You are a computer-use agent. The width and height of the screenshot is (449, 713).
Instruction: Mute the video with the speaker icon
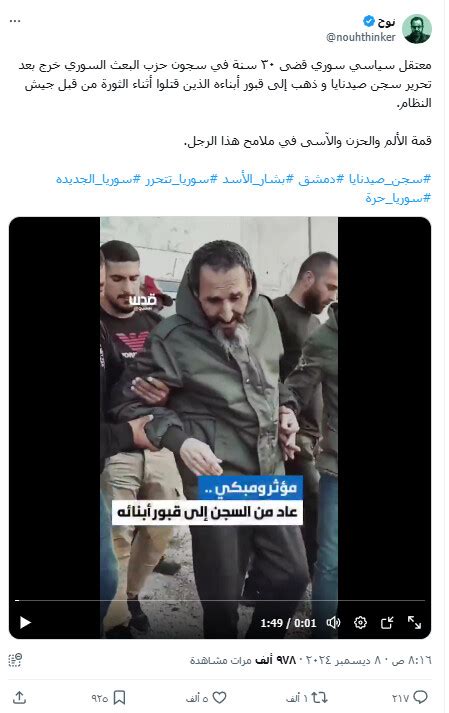point(333,623)
